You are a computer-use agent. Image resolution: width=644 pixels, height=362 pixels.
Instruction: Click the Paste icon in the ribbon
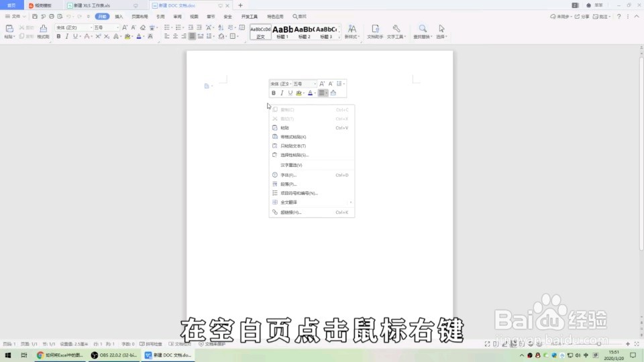[x=9, y=28]
